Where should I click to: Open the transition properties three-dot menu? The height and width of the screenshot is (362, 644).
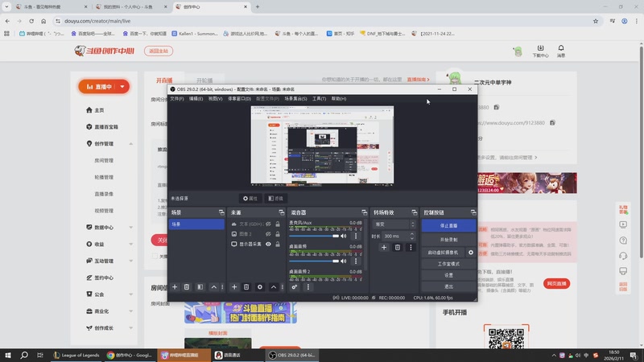pos(411,248)
